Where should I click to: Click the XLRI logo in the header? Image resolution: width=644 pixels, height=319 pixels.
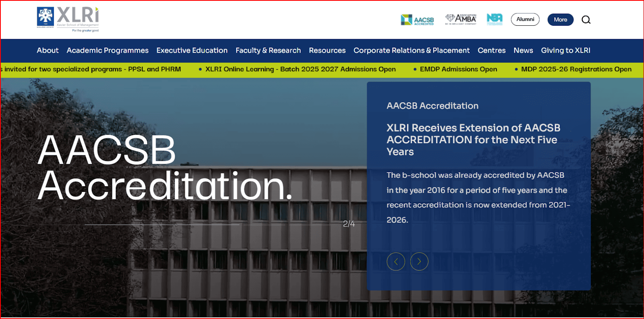[x=68, y=19]
